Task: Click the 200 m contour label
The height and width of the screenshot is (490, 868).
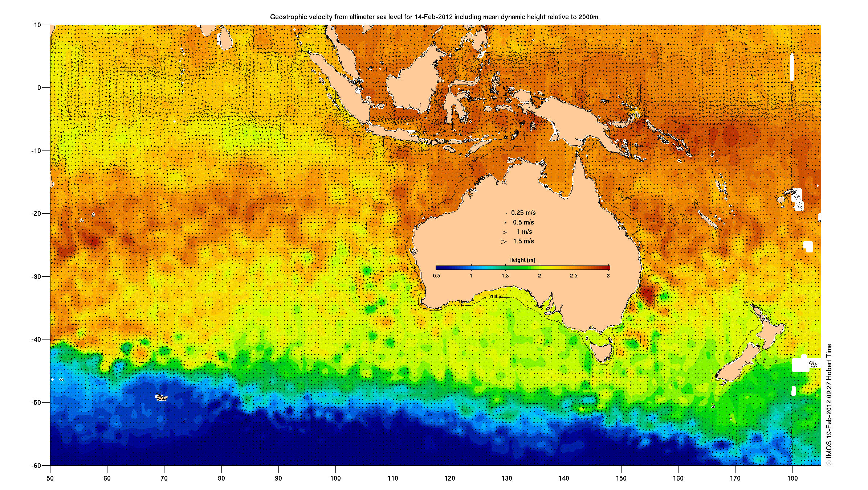Action: click(x=496, y=297)
